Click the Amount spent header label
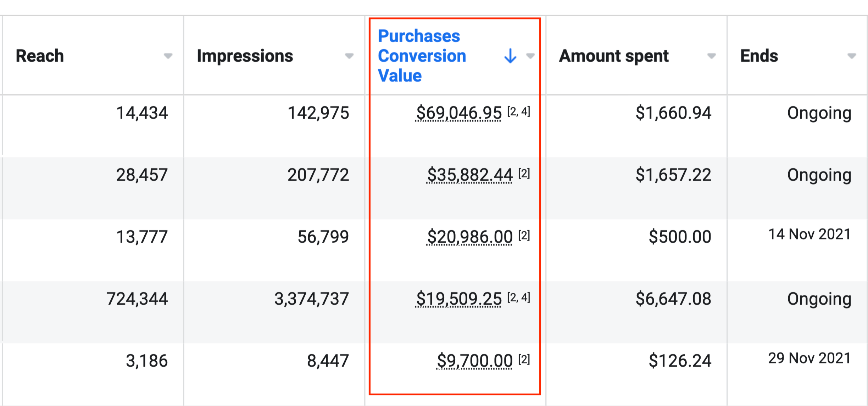This screenshot has width=868, height=406. click(614, 56)
